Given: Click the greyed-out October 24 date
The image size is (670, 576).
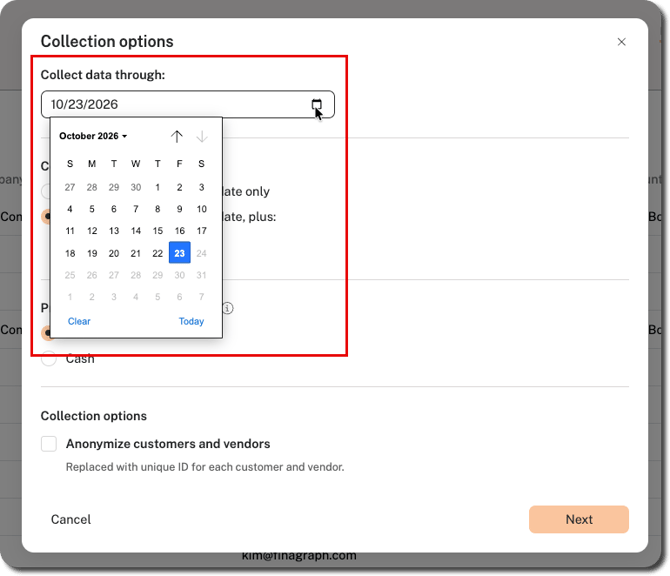Looking at the screenshot, I should point(202,253).
